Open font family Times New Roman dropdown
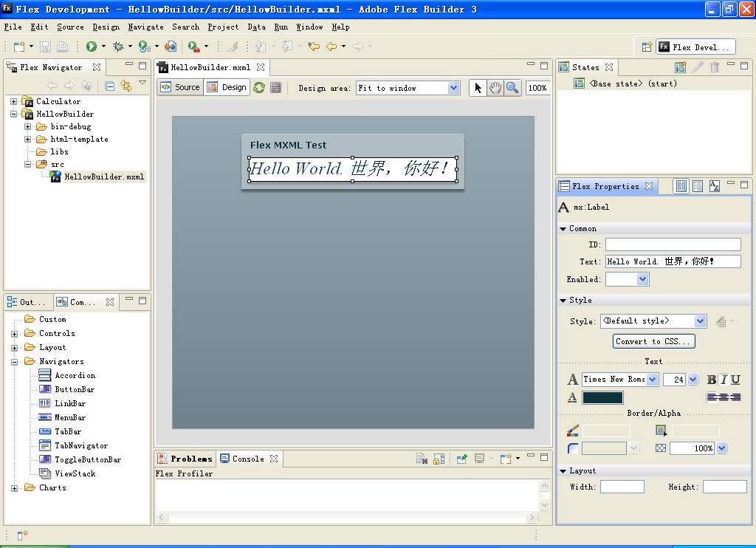Viewport: 756px width, 548px height. pos(653,380)
